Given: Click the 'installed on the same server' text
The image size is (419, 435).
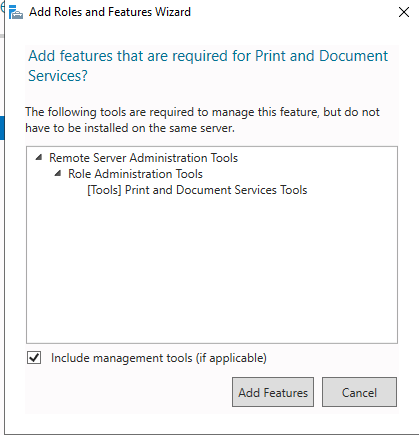Looking at the screenshot, I should click(x=159, y=128).
